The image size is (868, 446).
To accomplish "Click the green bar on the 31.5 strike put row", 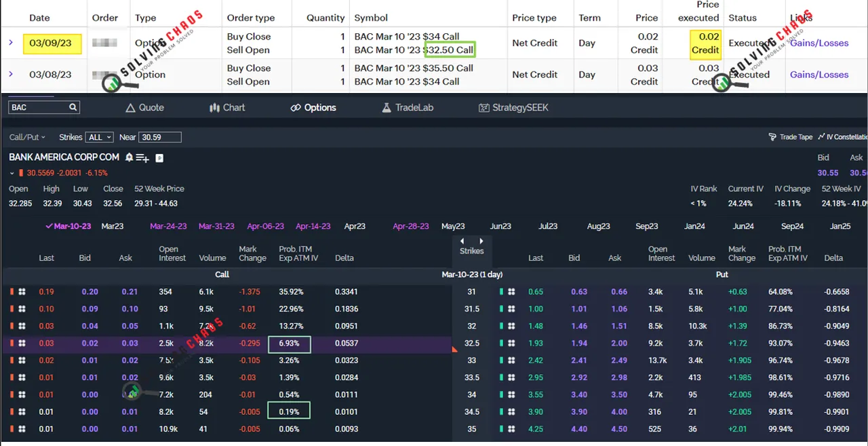I will coord(502,309).
